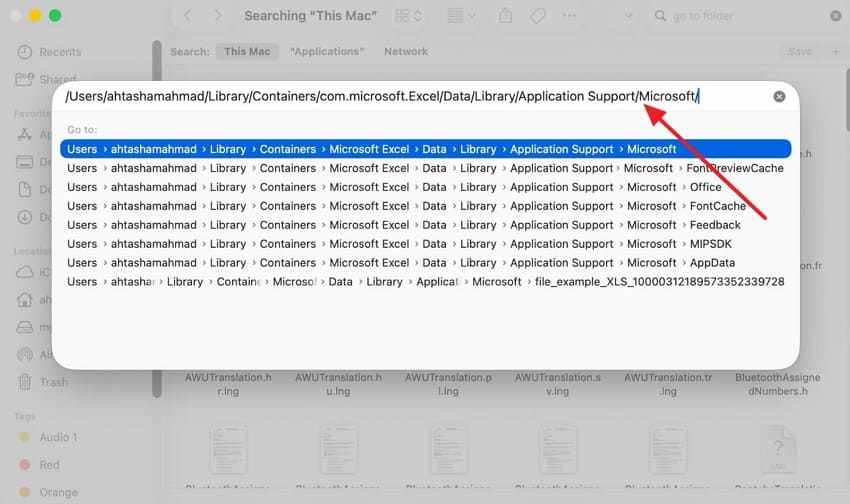
Task: Open Shared in the sidebar
Action: click(x=46, y=80)
